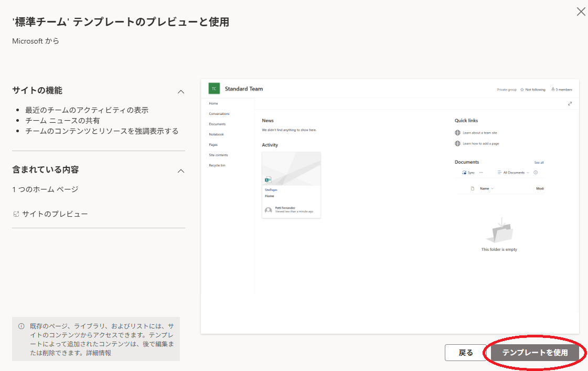Image resolution: width=588 pixels, height=371 pixels.
Task: Click the 1 つのホーム ページ text
Action: point(46,189)
